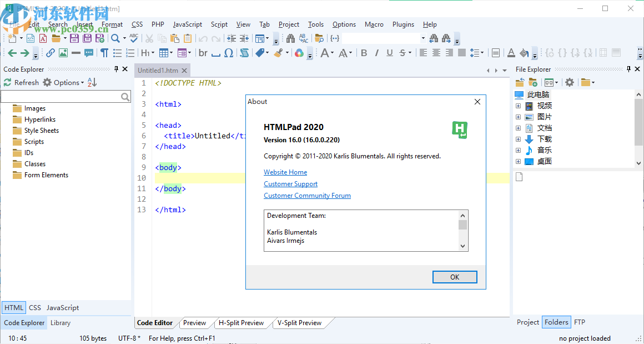Insert a hyperlink with the chain icon
The image size is (644, 344).
coord(50,53)
